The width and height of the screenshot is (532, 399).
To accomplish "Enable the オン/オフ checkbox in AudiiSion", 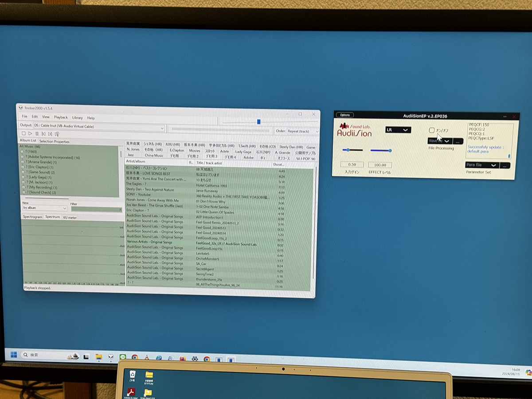I will (x=432, y=130).
